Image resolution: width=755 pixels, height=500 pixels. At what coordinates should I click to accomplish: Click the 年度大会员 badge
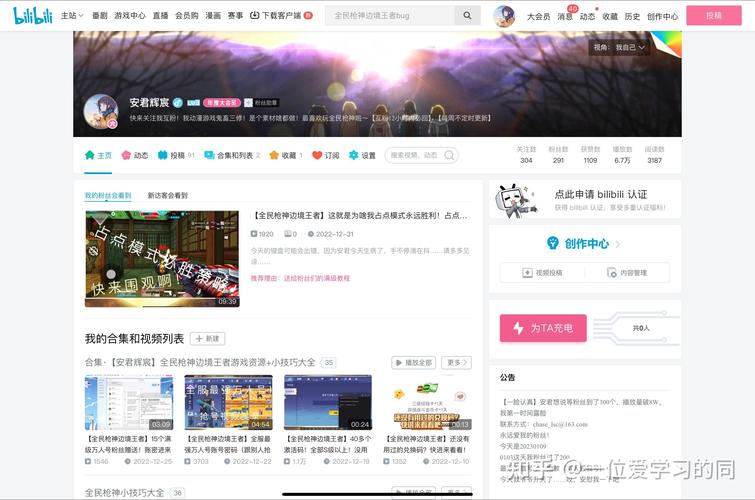click(x=221, y=103)
